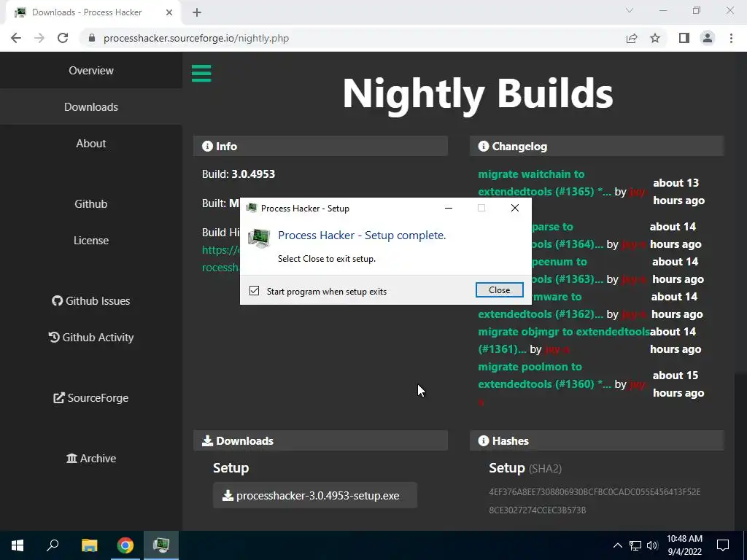The width and height of the screenshot is (747, 560).
Task: Click the Chrome tab search chevron
Action: [x=630, y=10]
